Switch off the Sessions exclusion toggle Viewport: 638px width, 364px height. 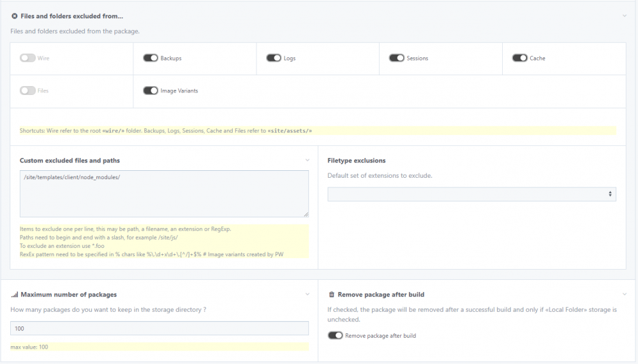click(397, 58)
